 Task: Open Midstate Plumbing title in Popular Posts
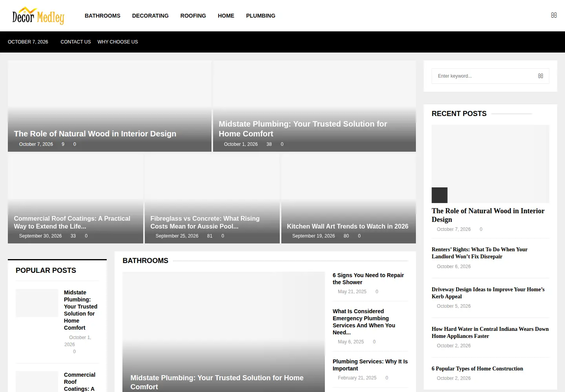[80, 310]
